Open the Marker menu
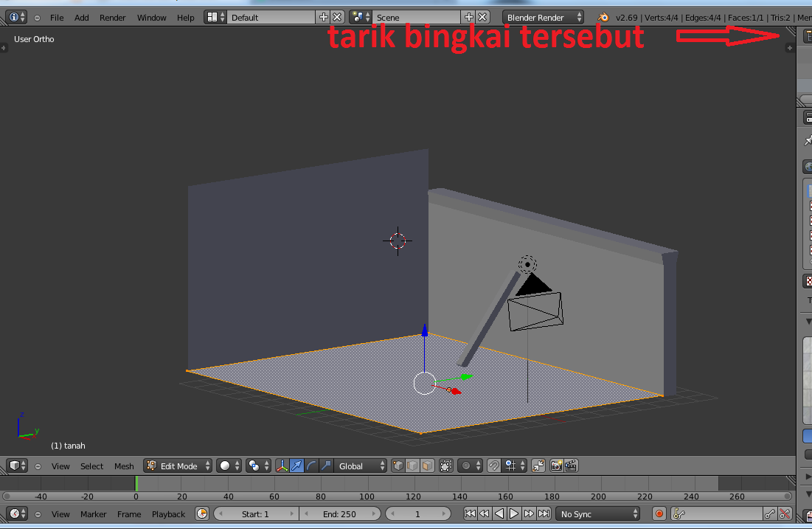Screen dimensions: 812x529 coord(93,514)
